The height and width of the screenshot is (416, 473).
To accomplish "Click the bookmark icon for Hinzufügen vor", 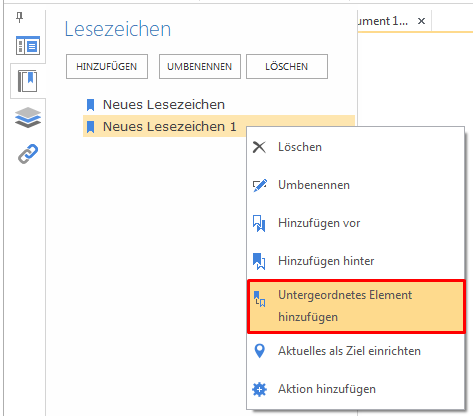I will click(x=259, y=223).
